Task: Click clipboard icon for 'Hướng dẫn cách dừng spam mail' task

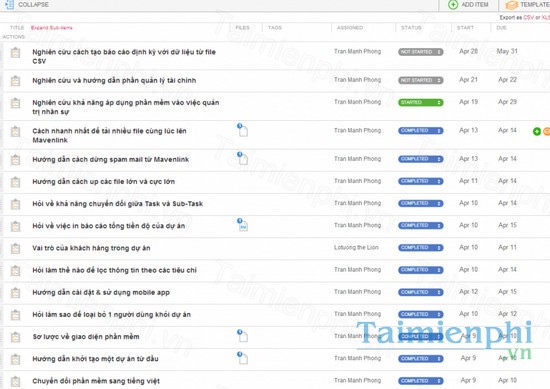Action: pos(15,160)
